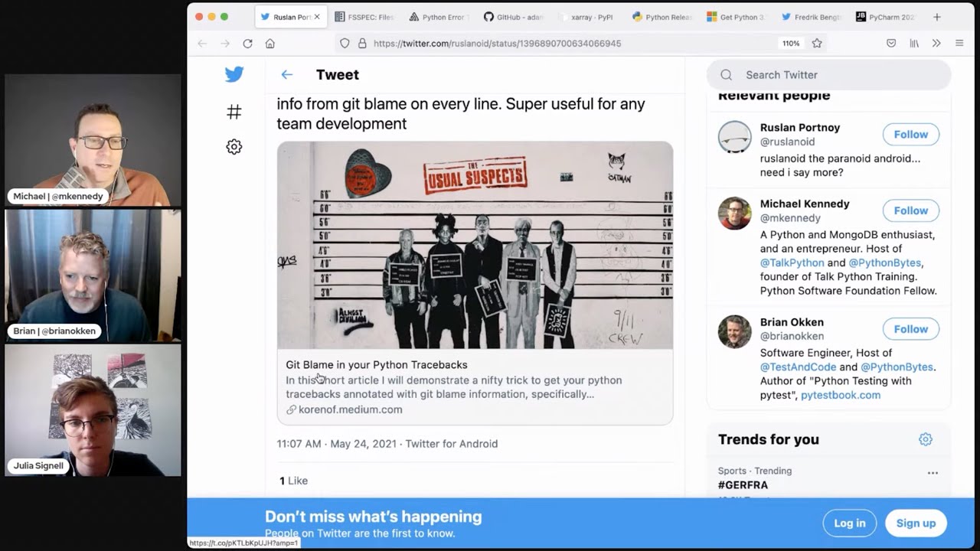
Task: Open more options for #GERFRA trend
Action: click(933, 473)
